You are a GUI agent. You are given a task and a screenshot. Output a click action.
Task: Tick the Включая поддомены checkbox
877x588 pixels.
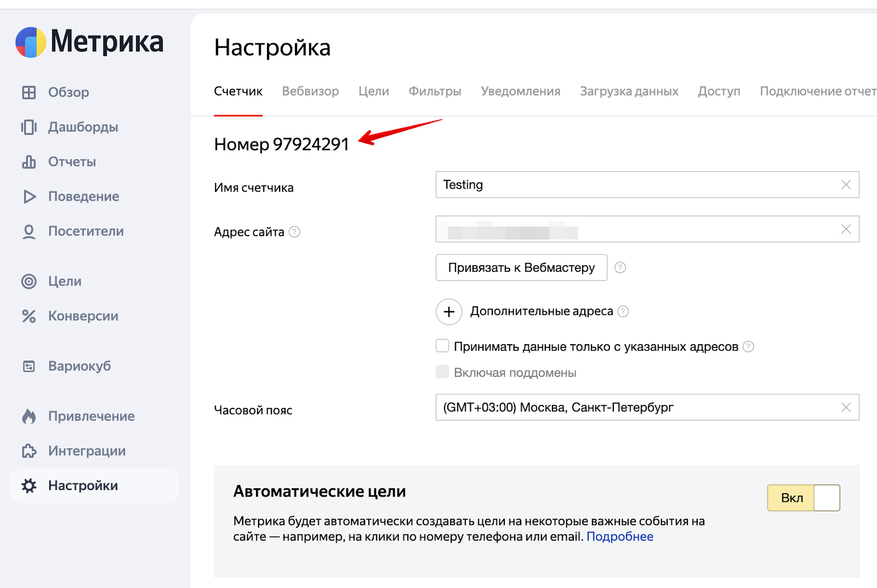pos(442,372)
